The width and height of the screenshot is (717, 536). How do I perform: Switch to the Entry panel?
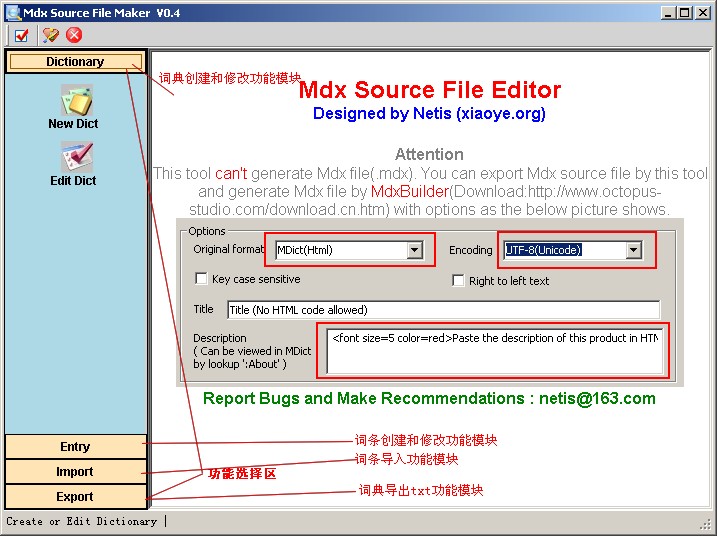75,447
